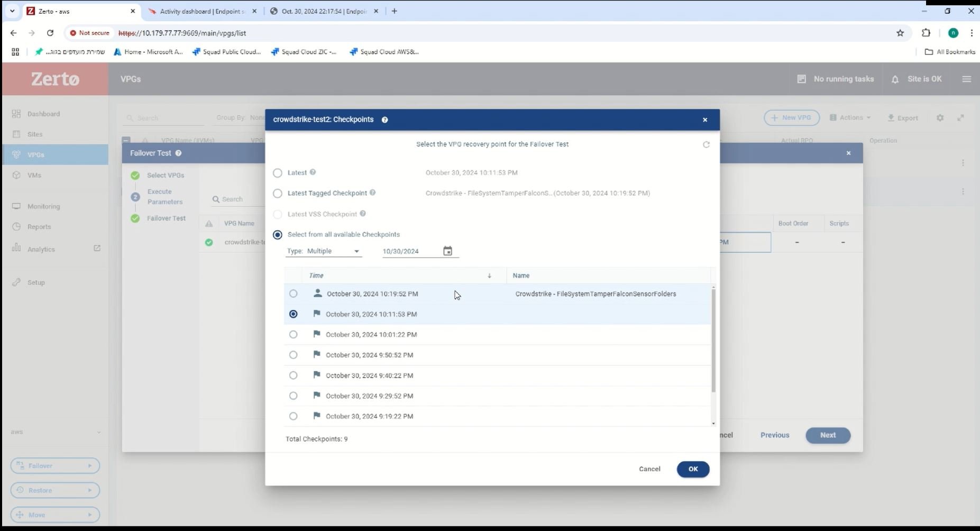Open table settings gear icon

pyautogui.click(x=940, y=117)
